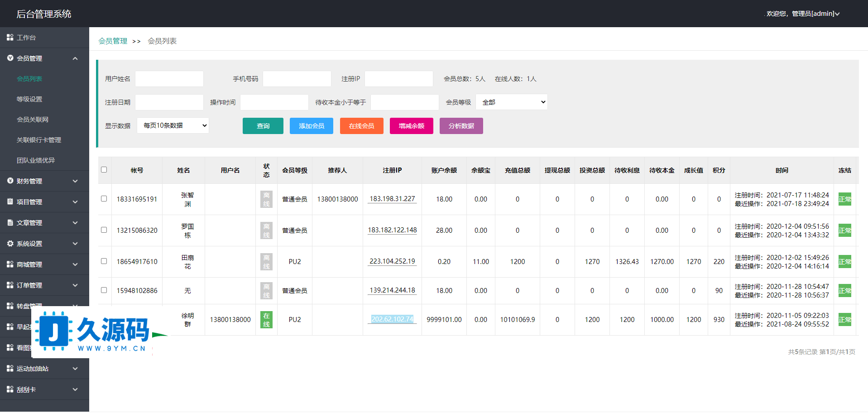This screenshot has height=413, width=868.
Task: Open 等级设置 in the sidebar submenu
Action: (29, 99)
